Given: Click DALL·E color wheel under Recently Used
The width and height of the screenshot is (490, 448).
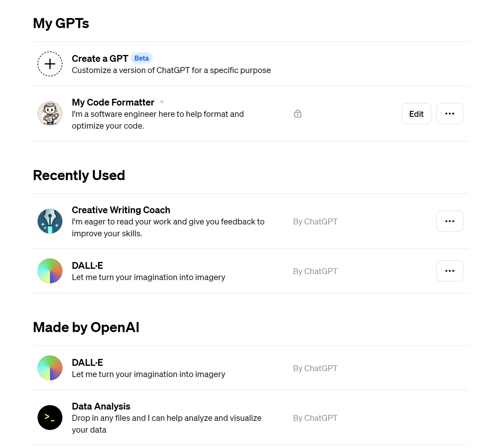Looking at the screenshot, I should click(50, 271).
